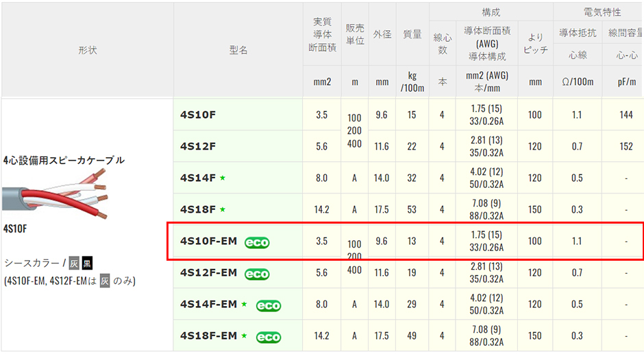The height and width of the screenshot is (354, 644).
Task: Click the 152 capacitance value for 4S12F
Action: pyautogui.click(x=626, y=146)
